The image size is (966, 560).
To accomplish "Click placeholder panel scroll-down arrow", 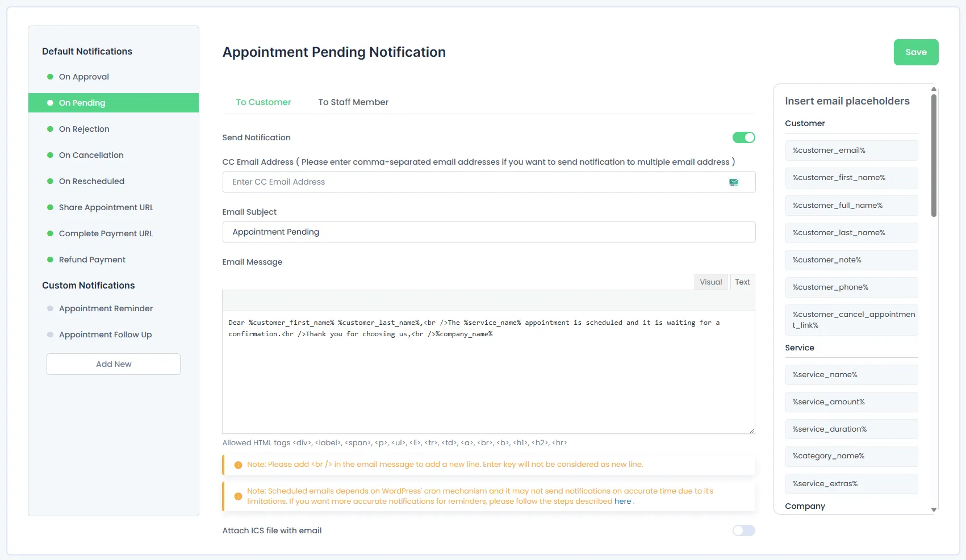I will (934, 509).
